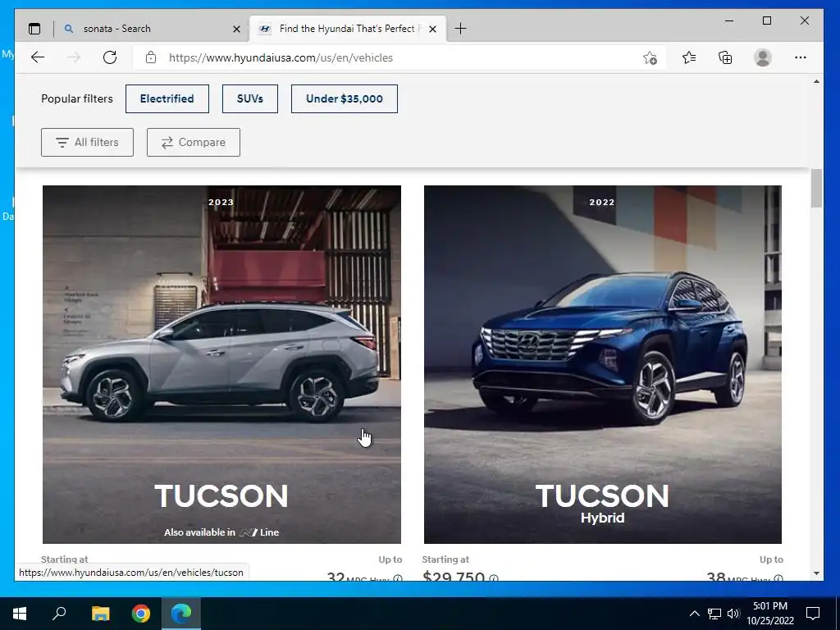View site information lock icon
Viewport: 840px width, 630px height.
tap(151, 57)
